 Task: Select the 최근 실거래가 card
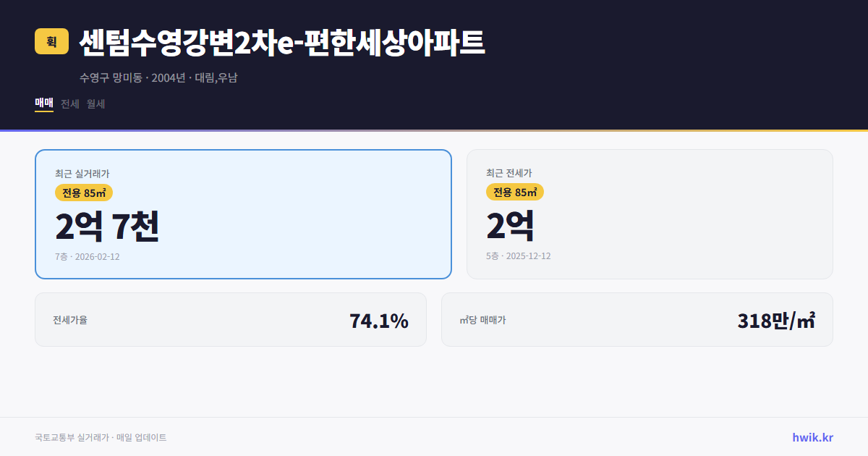243,214
